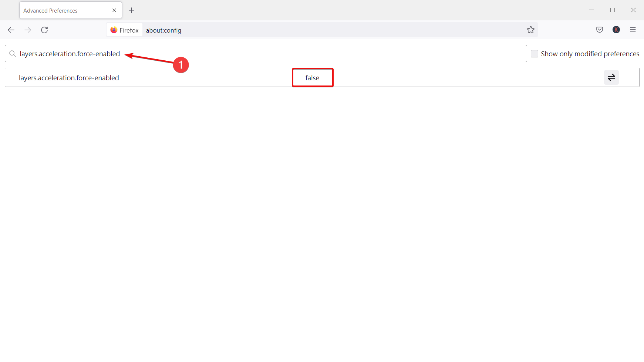Open a new tab with plus button
Screen dimensions: 644x362
[131, 10]
